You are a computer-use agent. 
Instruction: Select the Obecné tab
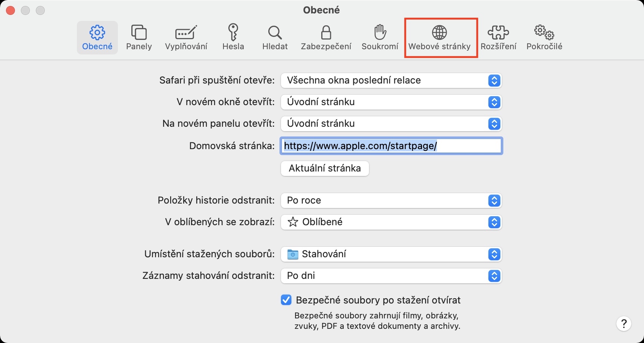[97, 37]
